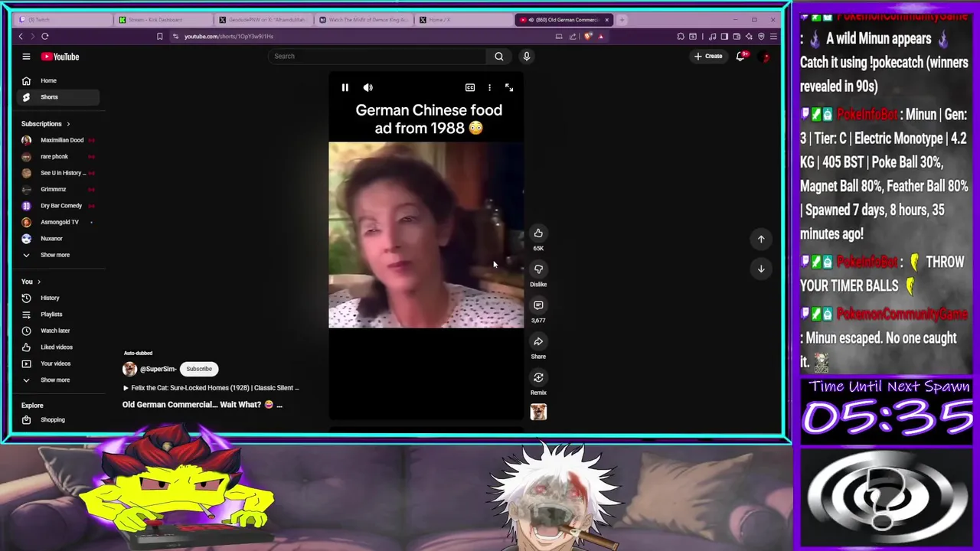Image resolution: width=980 pixels, height=551 pixels.
Task: Open Liked videos
Action: [x=57, y=347]
